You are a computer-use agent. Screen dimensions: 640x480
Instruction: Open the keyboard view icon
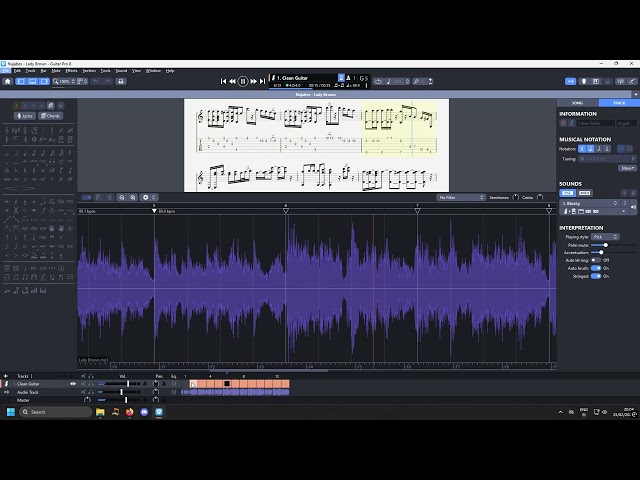point(596,81)
